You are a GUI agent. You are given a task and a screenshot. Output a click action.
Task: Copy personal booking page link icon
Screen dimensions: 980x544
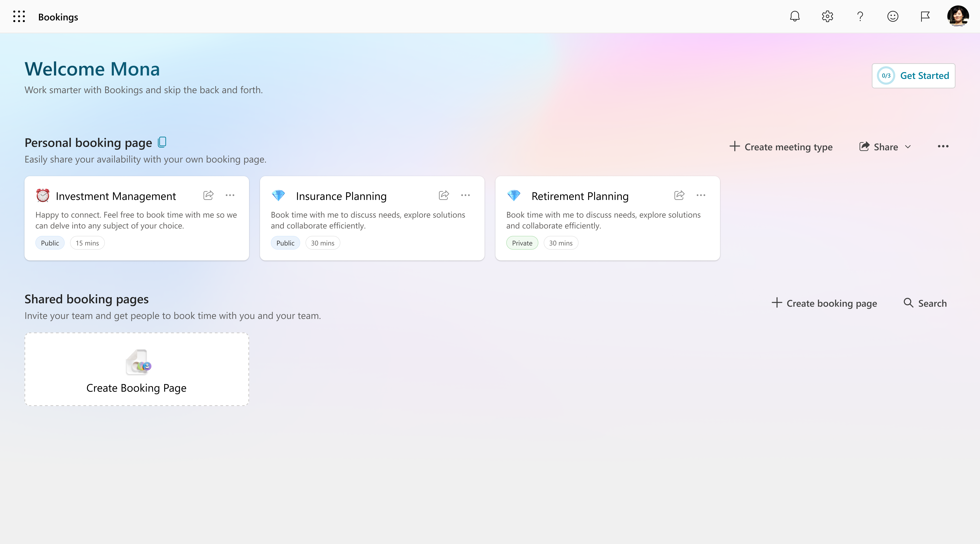162,142
